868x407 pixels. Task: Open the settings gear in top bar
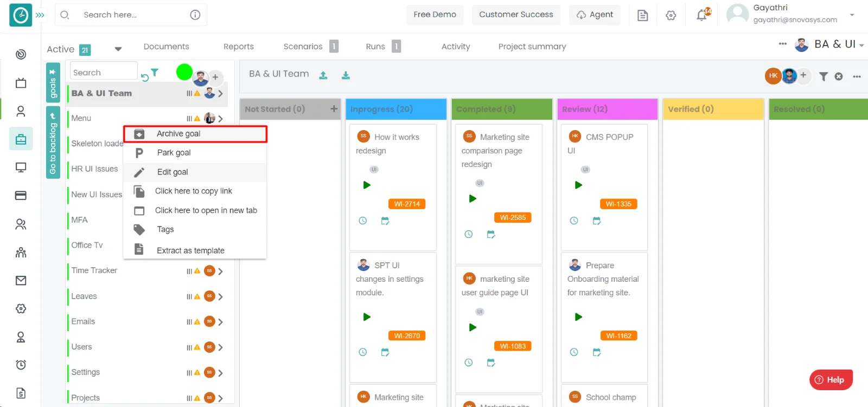[671, 15]
